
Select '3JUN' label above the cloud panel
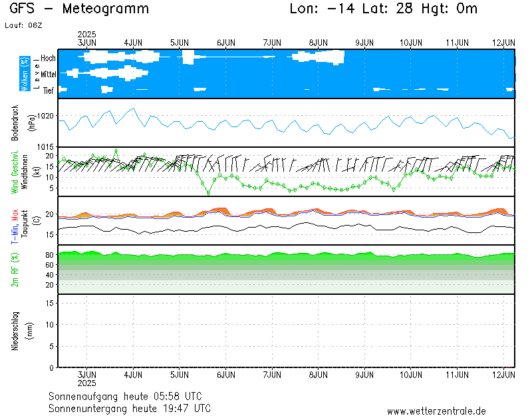pos(87,43)
